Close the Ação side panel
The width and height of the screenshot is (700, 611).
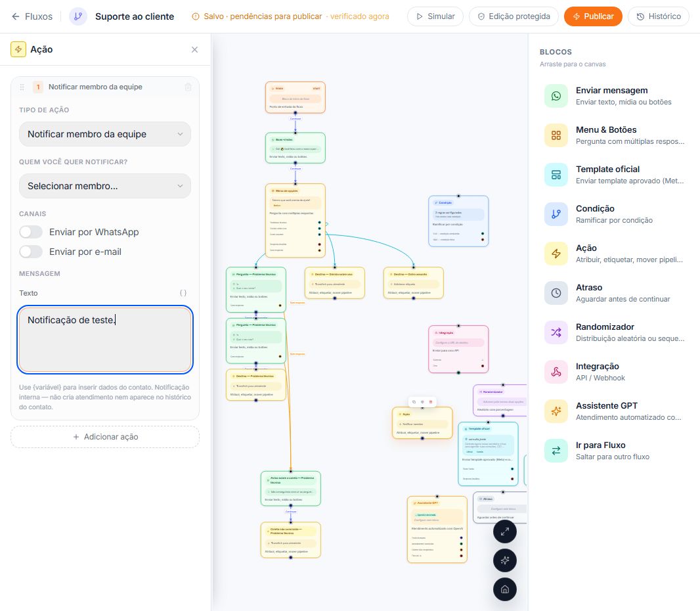click(194, 49)
